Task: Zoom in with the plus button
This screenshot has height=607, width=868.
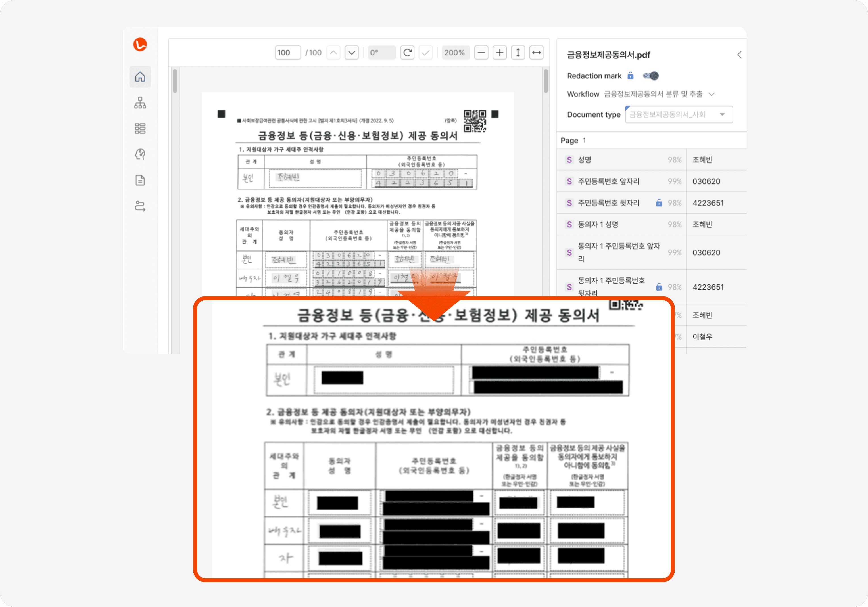Action: (x=499, y=53)
